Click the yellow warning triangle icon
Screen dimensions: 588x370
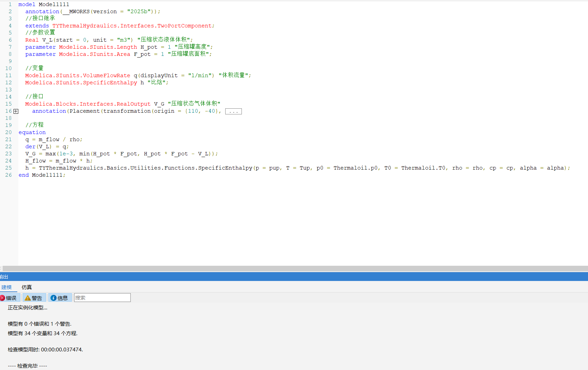pos(28,298)
